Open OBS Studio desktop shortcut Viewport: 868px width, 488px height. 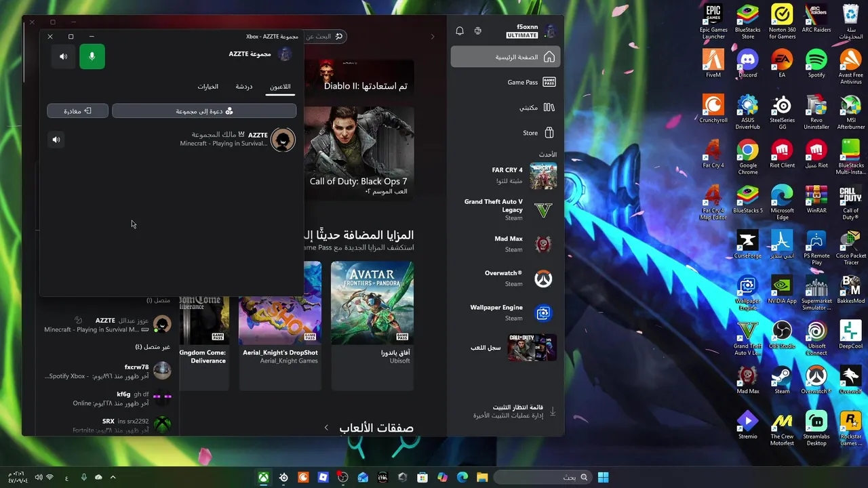782,335
